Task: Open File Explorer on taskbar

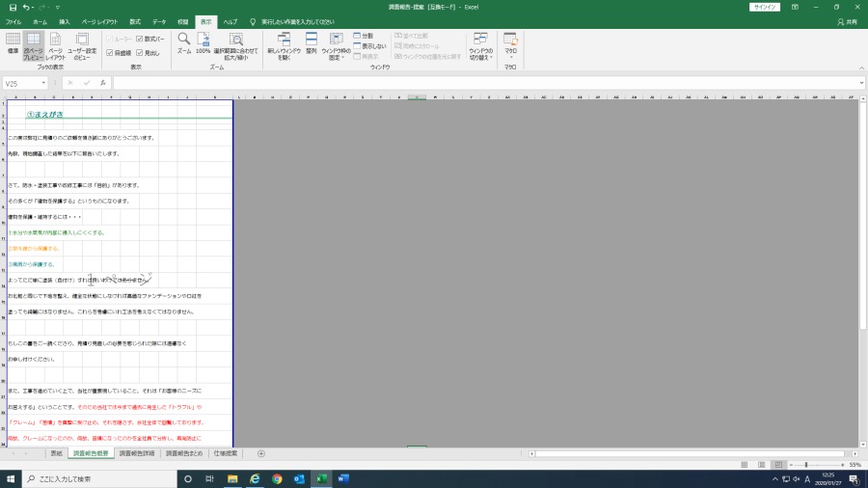Action: click(x=232, y=478)
